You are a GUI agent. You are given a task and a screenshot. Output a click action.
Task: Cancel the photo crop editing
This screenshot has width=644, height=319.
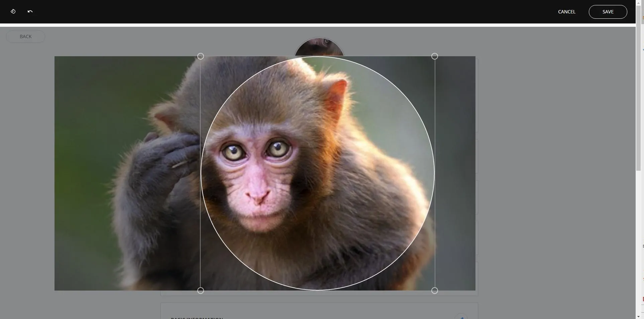pyautogui.click(x=567, y=12)
